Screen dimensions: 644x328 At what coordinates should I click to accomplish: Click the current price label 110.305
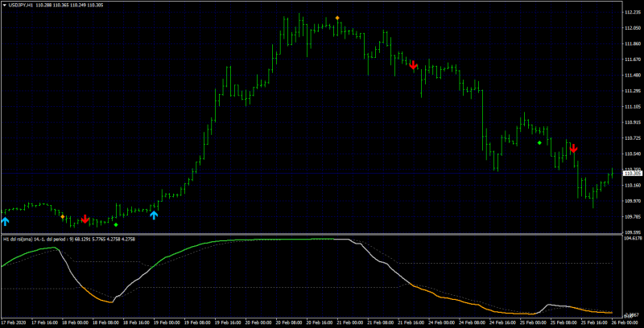[633, 174]
